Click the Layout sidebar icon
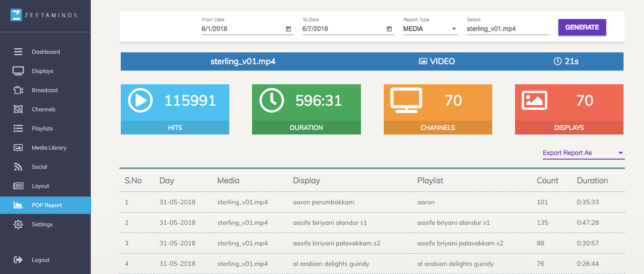644x274 pixels. click(x=18, y=186)
